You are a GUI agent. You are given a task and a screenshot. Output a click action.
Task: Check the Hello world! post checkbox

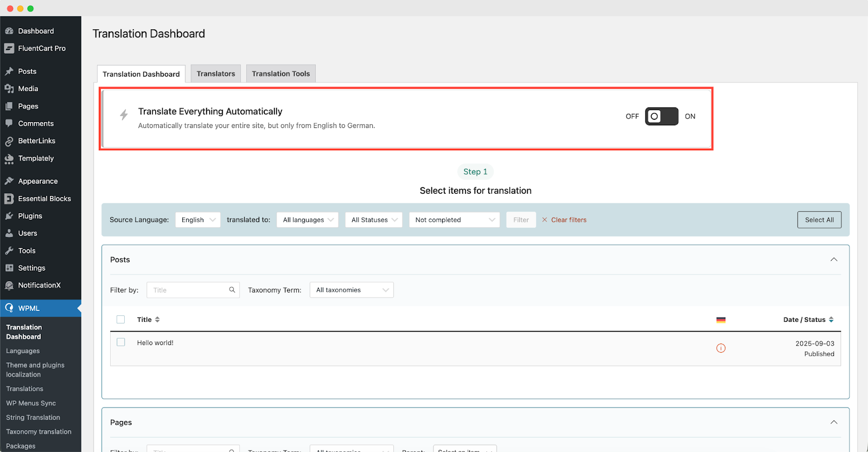click(x=121, y=342)
